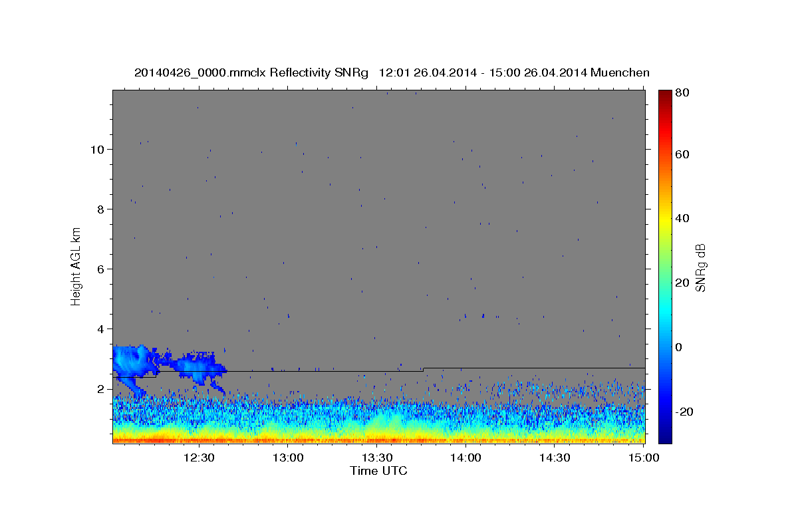The width and height of the screenshot is (798, 532).
Task: Click the plot title text above the chart
Action: pyautogui.click(x=392, y=72)
